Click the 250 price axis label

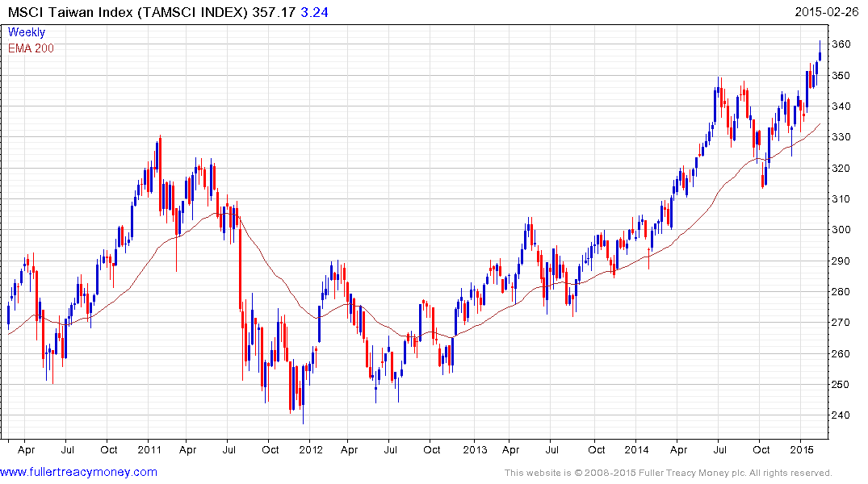[841, 385]
